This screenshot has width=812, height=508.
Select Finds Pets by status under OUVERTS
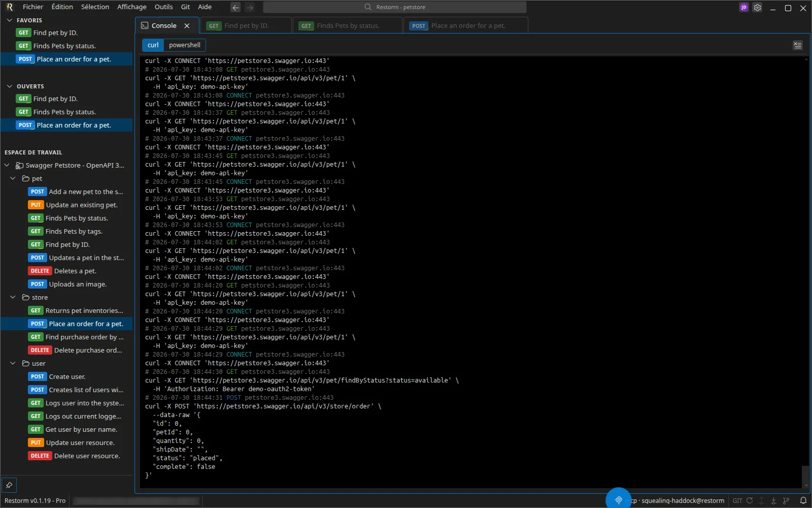click(66, 112)
